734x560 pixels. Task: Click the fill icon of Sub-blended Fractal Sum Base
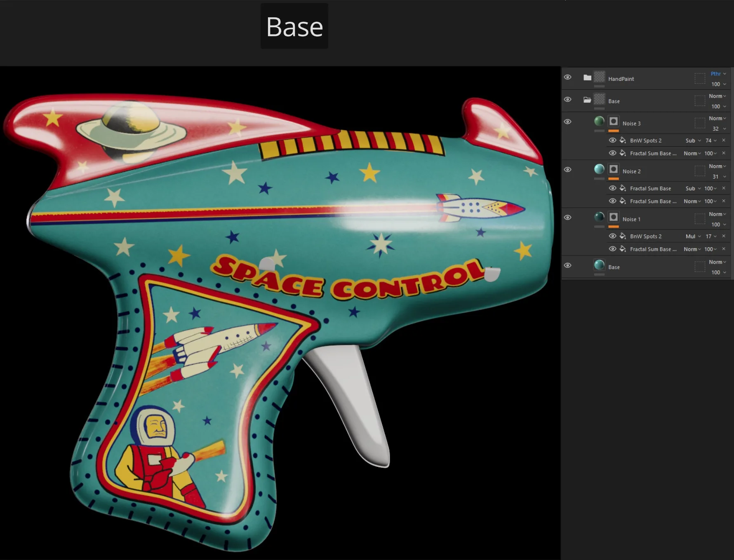[x=623, y=188]
